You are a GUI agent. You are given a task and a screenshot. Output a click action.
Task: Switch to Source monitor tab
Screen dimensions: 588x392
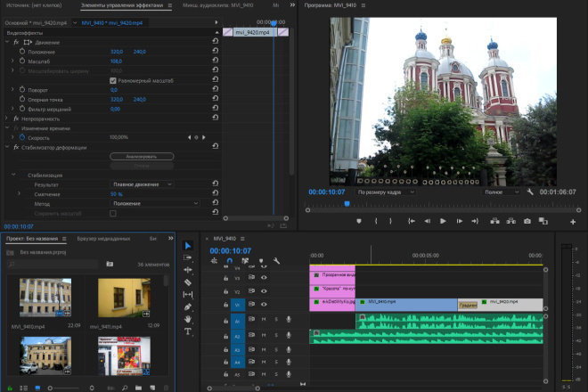(x=34, y=5)
